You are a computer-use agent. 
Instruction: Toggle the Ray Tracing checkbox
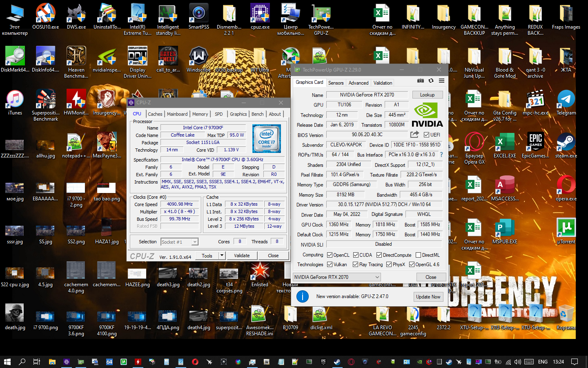[355, 265]
